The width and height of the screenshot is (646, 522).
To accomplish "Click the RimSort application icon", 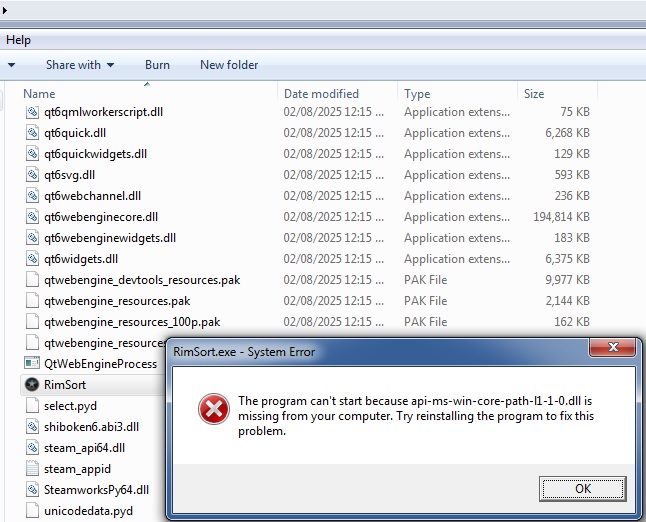I will tap(32, 384).
